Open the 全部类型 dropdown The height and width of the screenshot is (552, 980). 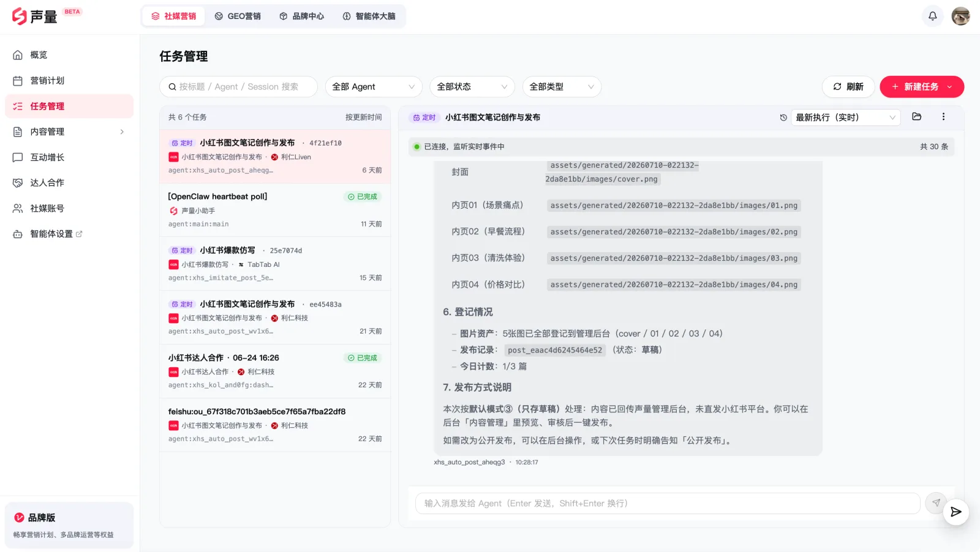pyautogui.click(x=562, y=87)
